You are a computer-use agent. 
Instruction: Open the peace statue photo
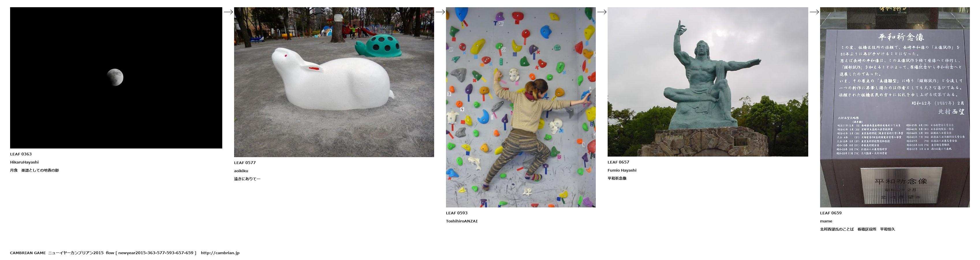pyautogui.click(x=708, y=82)
